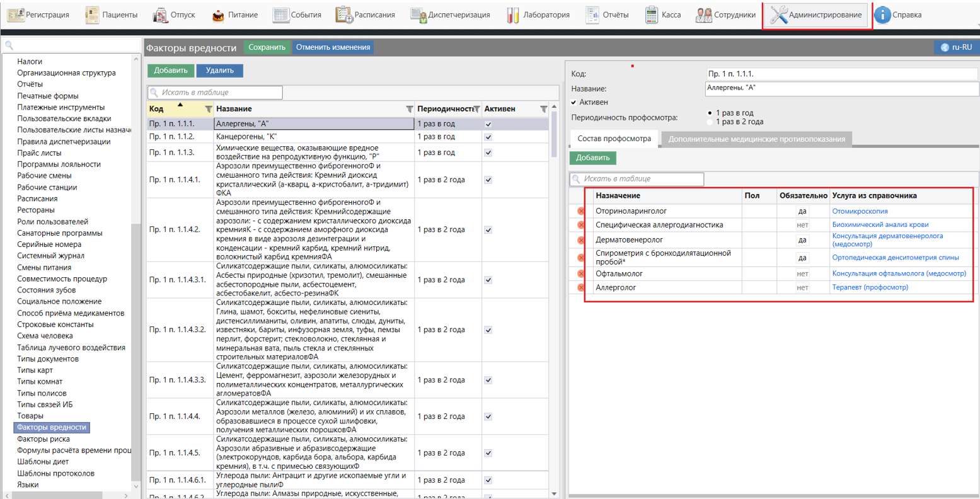
Task: Click the Справка info icon
Action: coord(882,15)
